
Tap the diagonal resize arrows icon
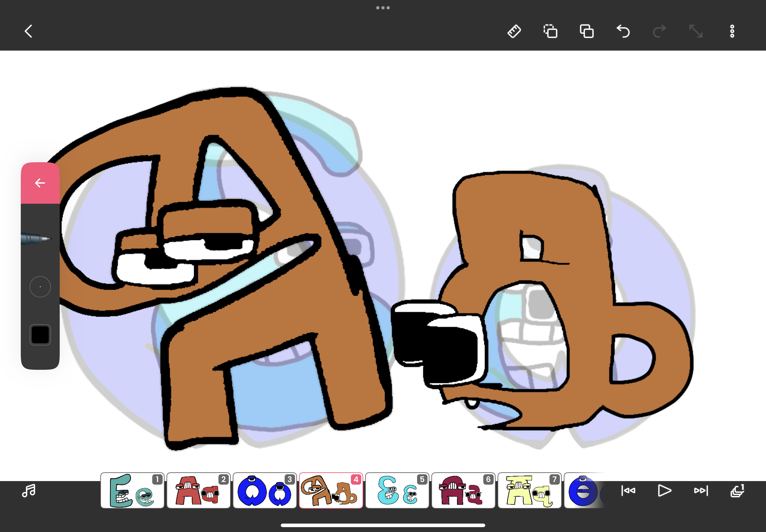pyautogui.click(x=696, y=31)
